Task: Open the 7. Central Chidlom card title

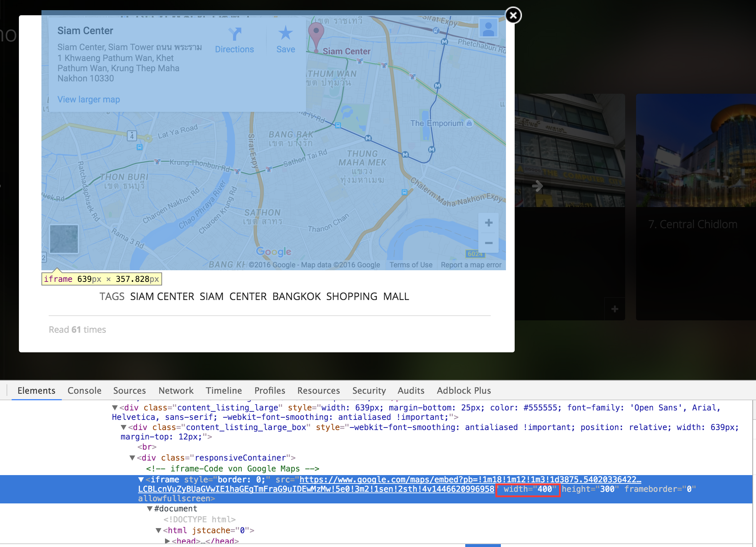Action: pos(693,224)
